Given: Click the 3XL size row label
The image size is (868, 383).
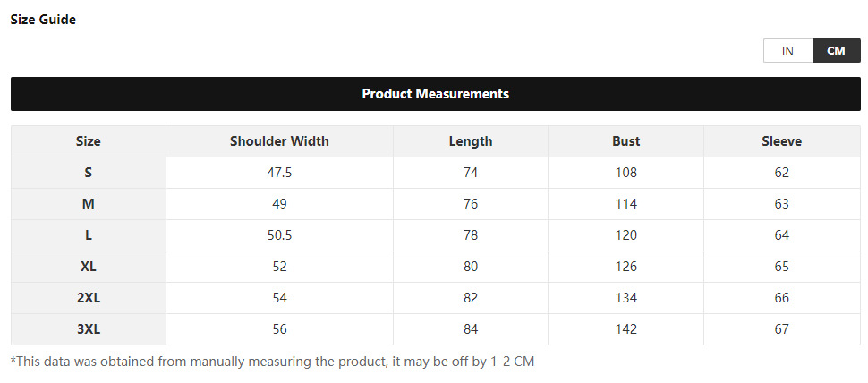Looking at the screenshot, I should pos(89,329).
